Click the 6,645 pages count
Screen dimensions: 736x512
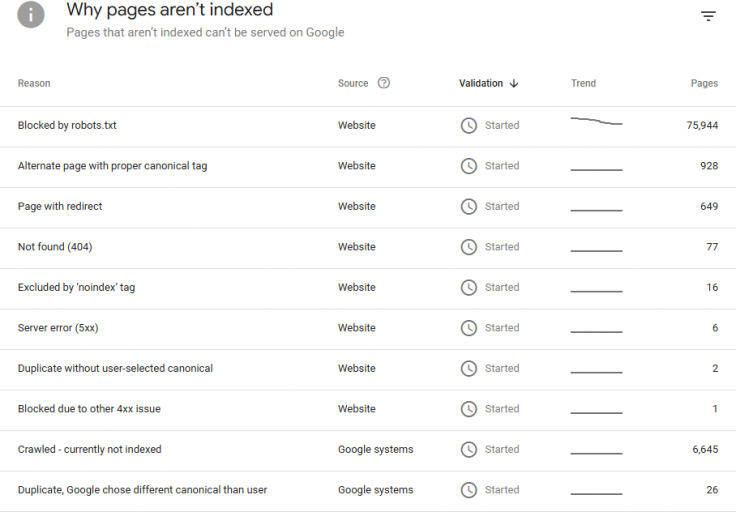705,449
